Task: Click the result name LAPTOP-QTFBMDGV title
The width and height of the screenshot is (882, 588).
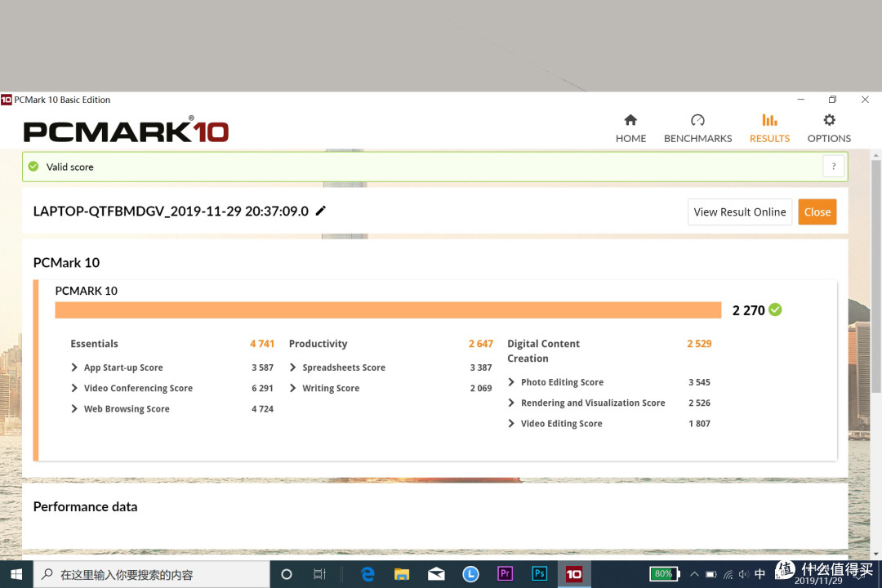Action: (x=171, y=211)
